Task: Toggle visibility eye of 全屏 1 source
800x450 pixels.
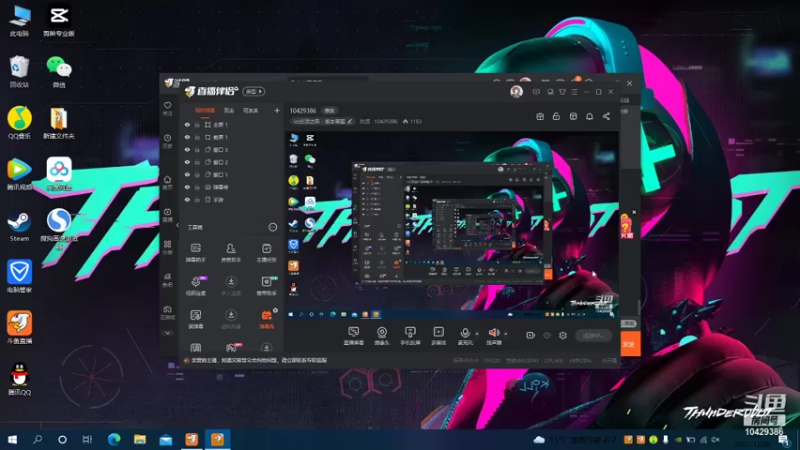Action: [x=187, y=124]
